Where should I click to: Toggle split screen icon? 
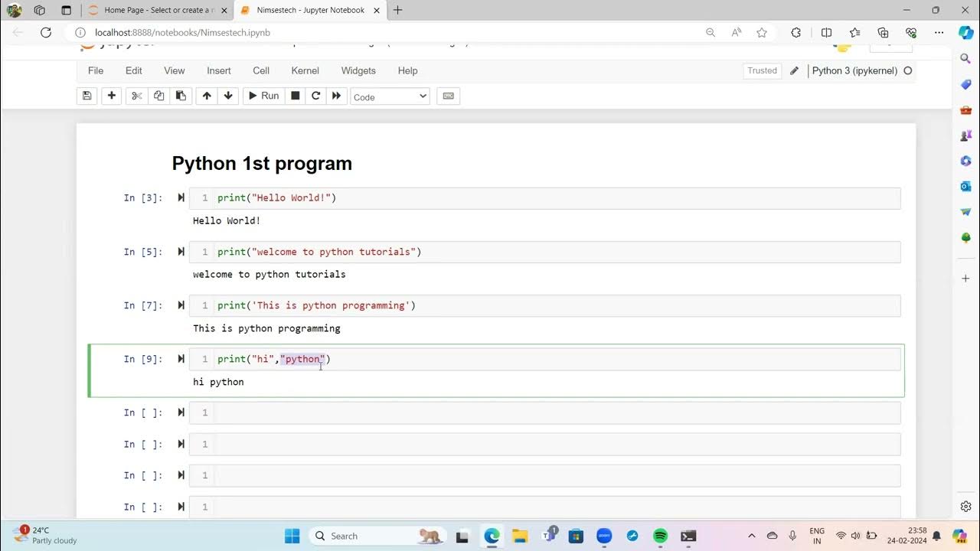(x=826, y=32)
